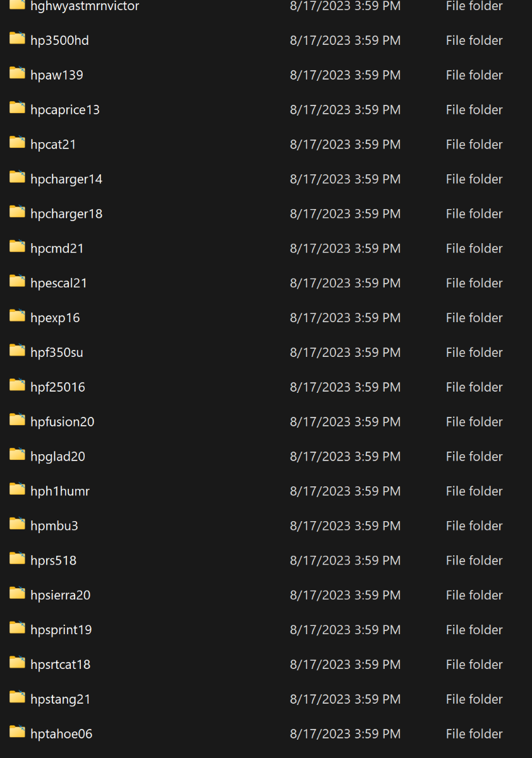This screenshot has height=758, width=532.
Task: Click the hpmbu3 folder name
Action: pos(54,526)
